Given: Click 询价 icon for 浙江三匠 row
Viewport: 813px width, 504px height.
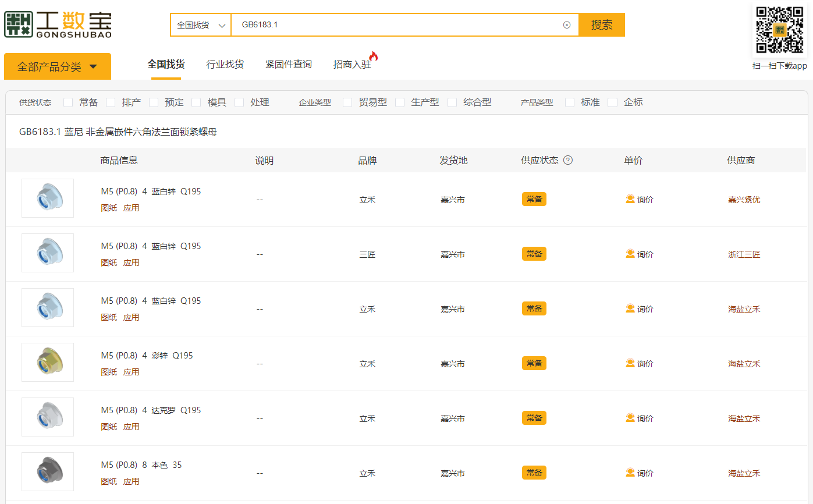Looking at the screenshot, I should click(x=630, y=254).
